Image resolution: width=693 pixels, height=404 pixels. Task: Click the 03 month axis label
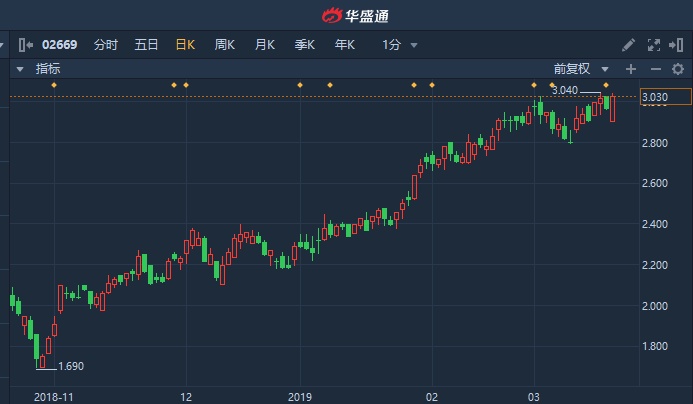click(x=533, y=397)
